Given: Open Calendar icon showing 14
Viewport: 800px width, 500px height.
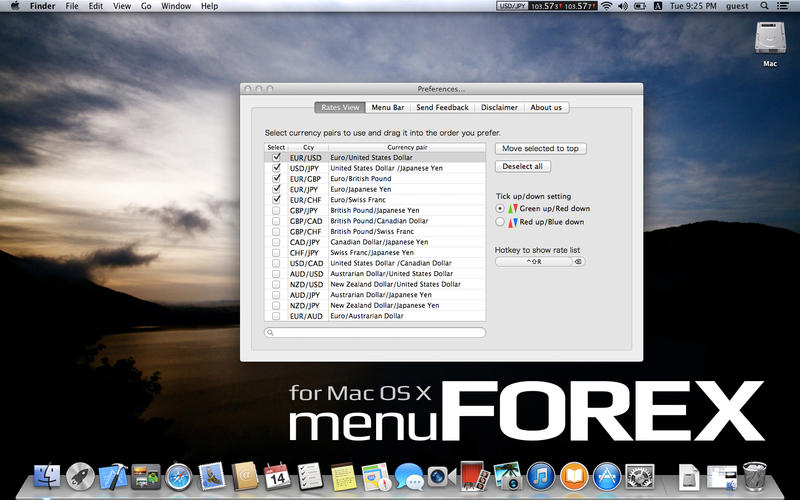Looking at the screenshot, I should click(277, 477).
